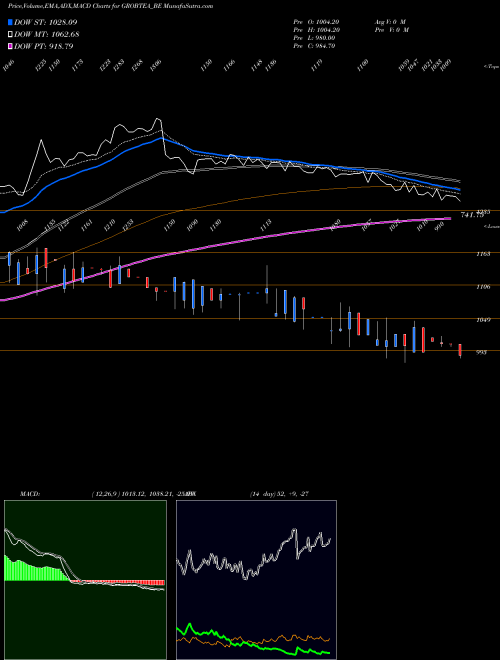Click inside the dark blue ADX panel
Image resolution: width=500 pixels, height=660 pixels.
[x=256, y=580]
